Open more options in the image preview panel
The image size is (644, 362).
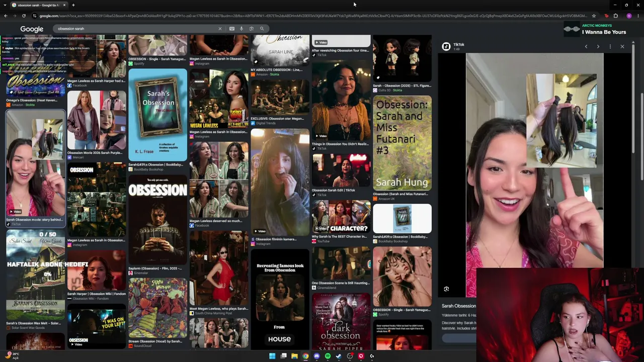[610, 47]
